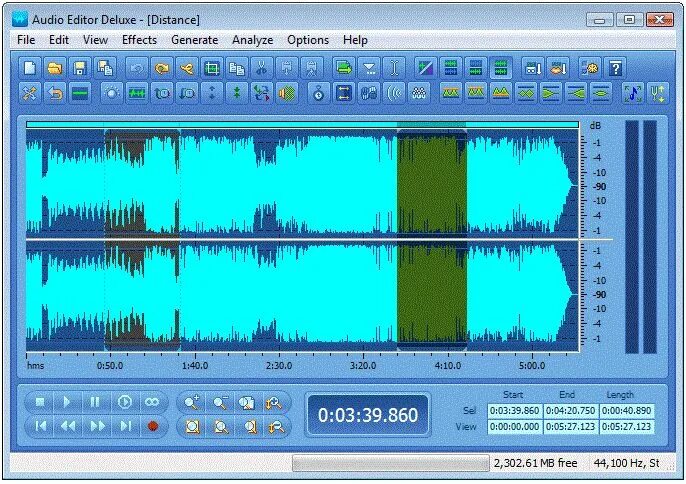Click the overview bar above the waveform
Image resolution: width=686 pixels, height=484 pixels.
click(x=302, y=125)
